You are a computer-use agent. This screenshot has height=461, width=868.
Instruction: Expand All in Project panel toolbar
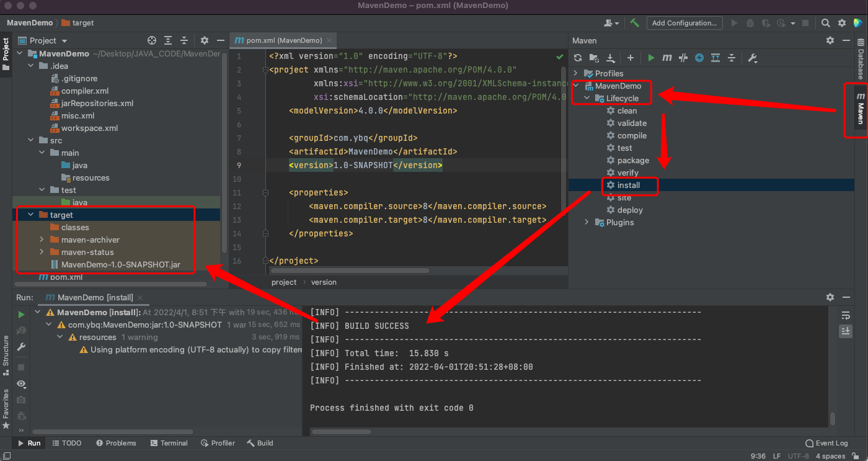[168, 40]
